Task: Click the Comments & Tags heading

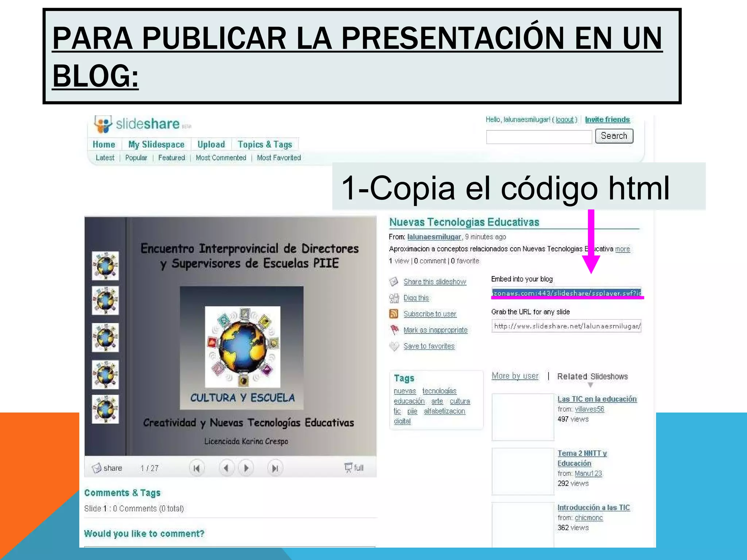Action: coord(122,493)
